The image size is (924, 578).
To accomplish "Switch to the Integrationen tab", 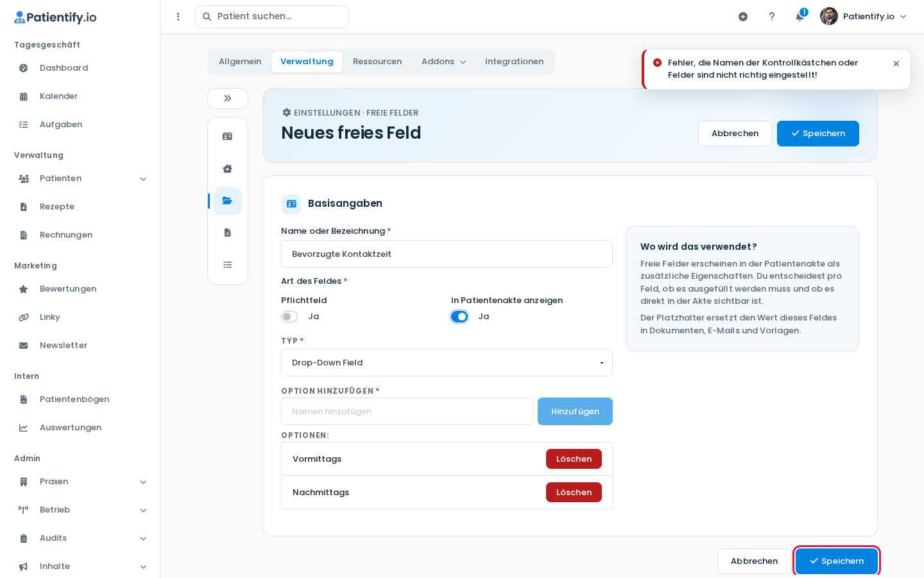I will click(x=514, y=62).
